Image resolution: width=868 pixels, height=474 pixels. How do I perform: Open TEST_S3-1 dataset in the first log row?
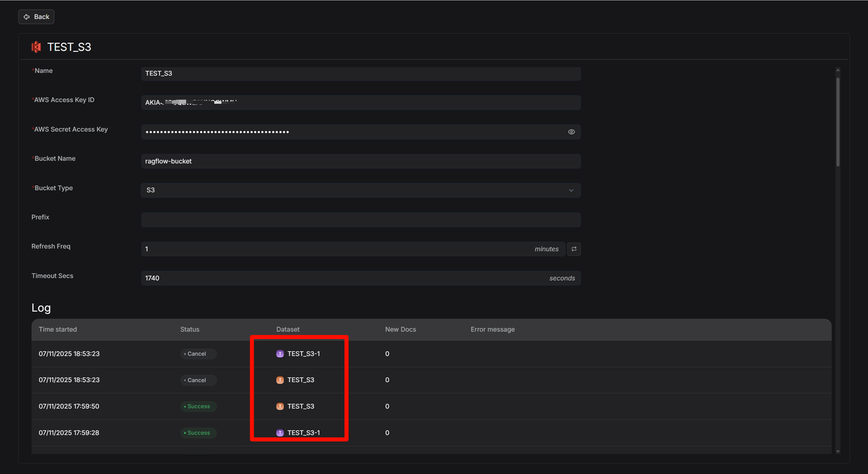point(303,354)
